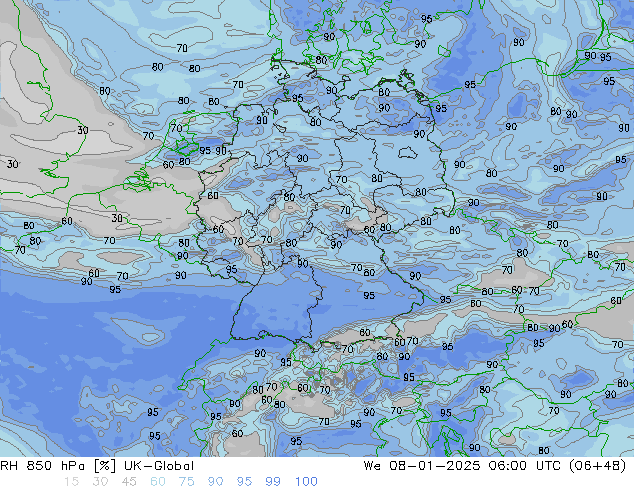This screenshot has width=634, height=490.
Task: Click the "06:00 UTC" time text
Action: click(x=524, y=466)
